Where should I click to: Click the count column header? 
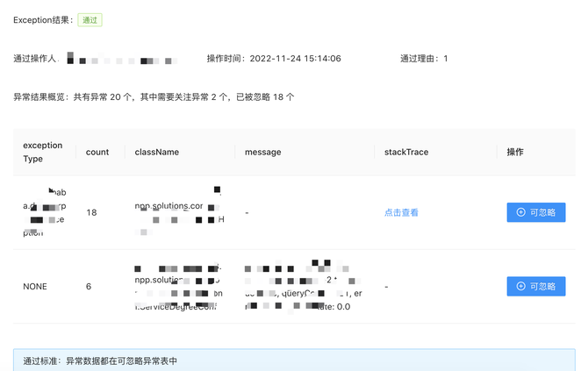pyautogui.click(x=97, y=152)
